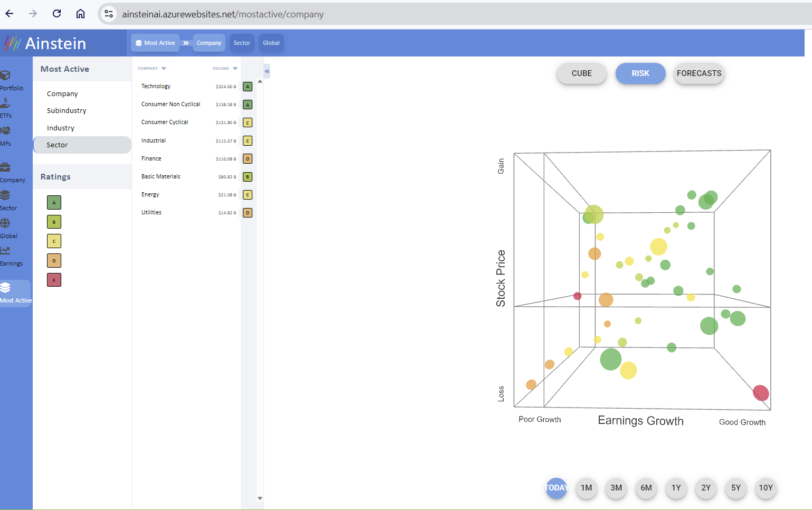The width and height of the screenshot is (812, 510).
Task: Sort list by VOLUME column arrow
Action: (235, 69)
